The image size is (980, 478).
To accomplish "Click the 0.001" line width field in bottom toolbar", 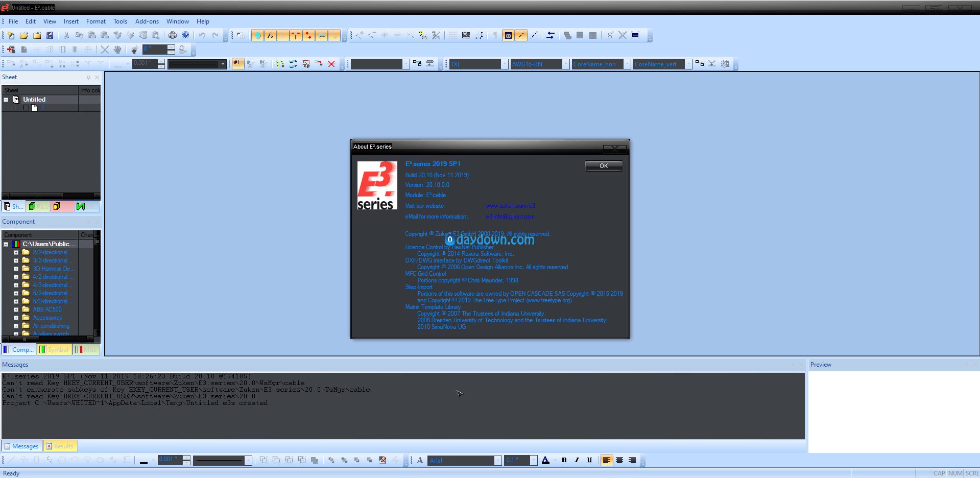I will pyautogui.click(x=170, y=460).
